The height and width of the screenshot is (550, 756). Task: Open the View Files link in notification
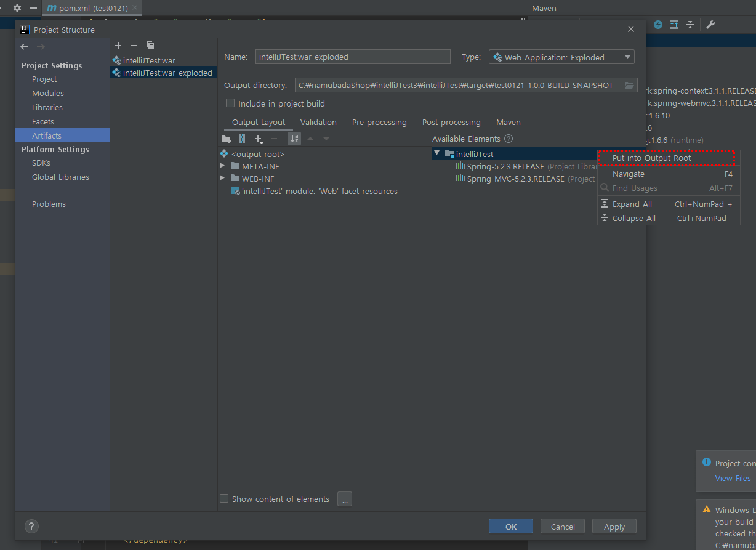click(x=733, y=478)
